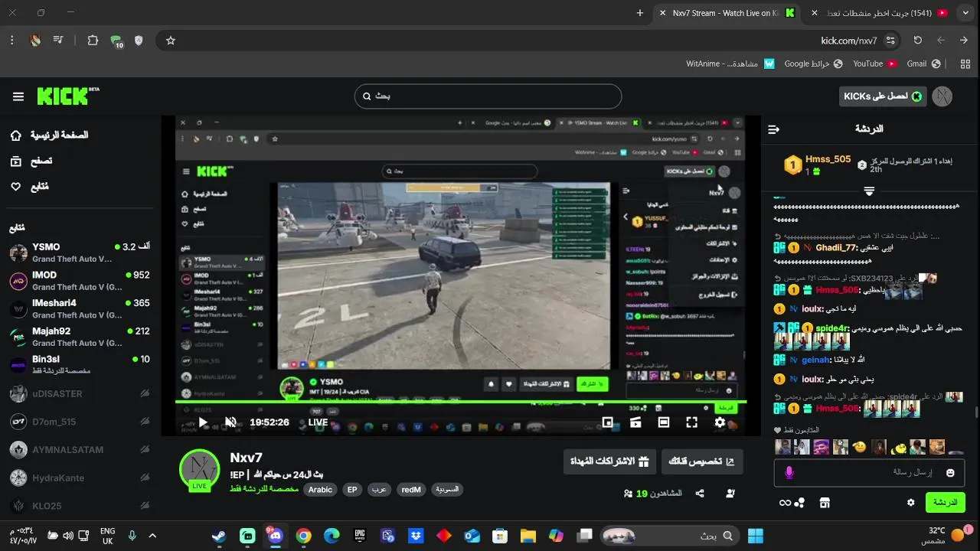Image resolution: width=980 pixels, height=551 pixels.
Task: Open ENG UK language switcher in taskbar
Action: (108, 536)
